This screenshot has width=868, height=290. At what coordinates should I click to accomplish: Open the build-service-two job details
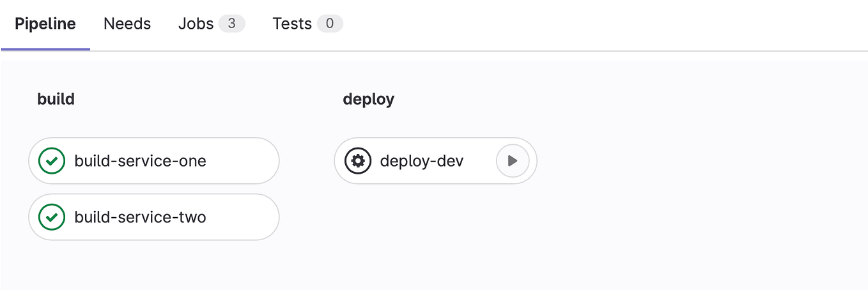(x=140, y=217)
